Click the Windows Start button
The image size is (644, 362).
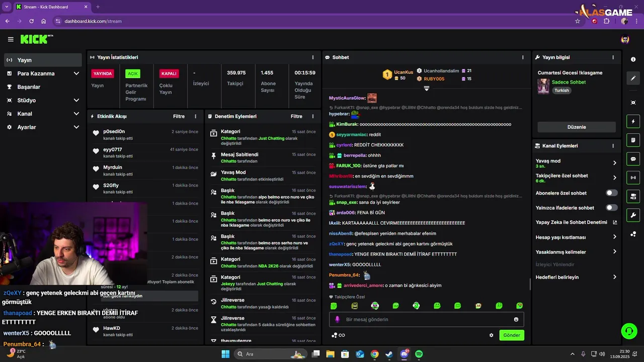click(225, 354)
